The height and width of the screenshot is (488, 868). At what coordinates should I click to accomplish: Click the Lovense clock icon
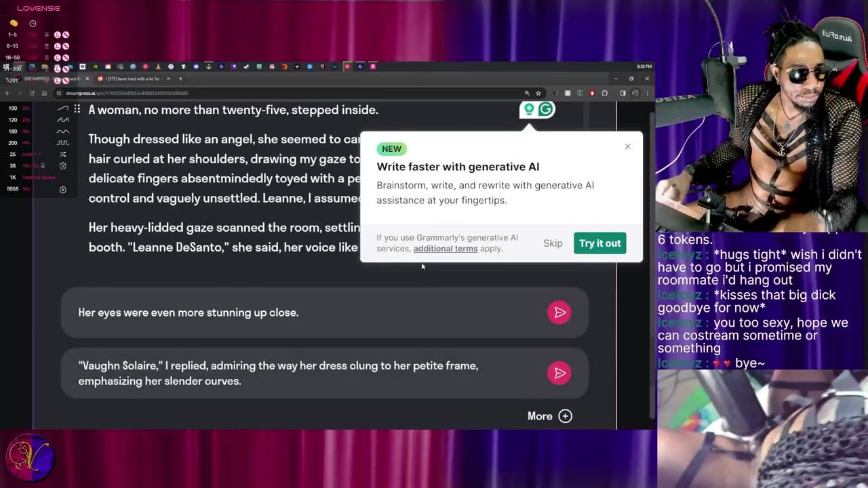(x=33, y=23)
